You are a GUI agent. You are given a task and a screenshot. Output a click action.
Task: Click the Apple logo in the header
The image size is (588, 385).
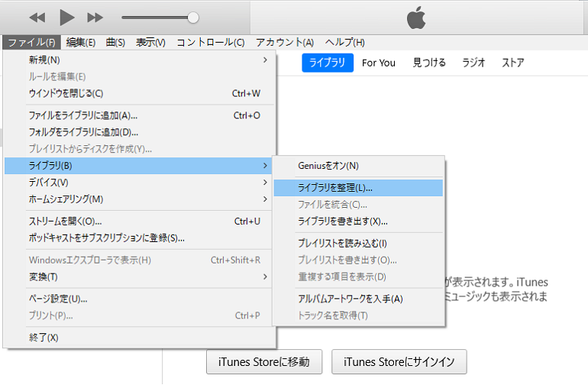[x=416, y=18]
